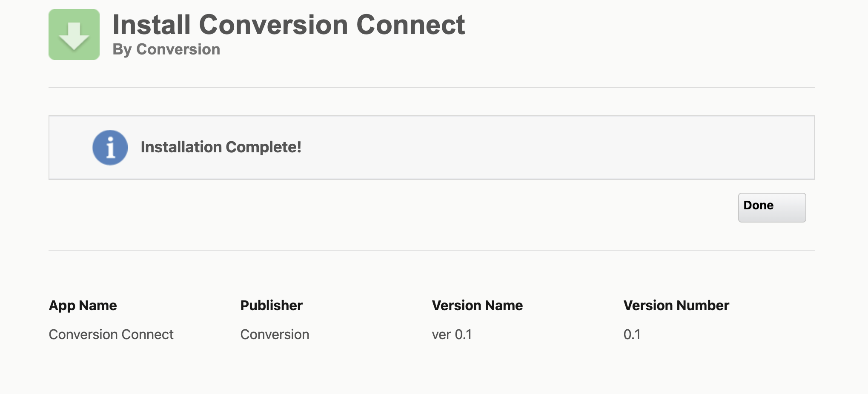Click the Done button
868x394 pixels.
click(x=771, y=207)
